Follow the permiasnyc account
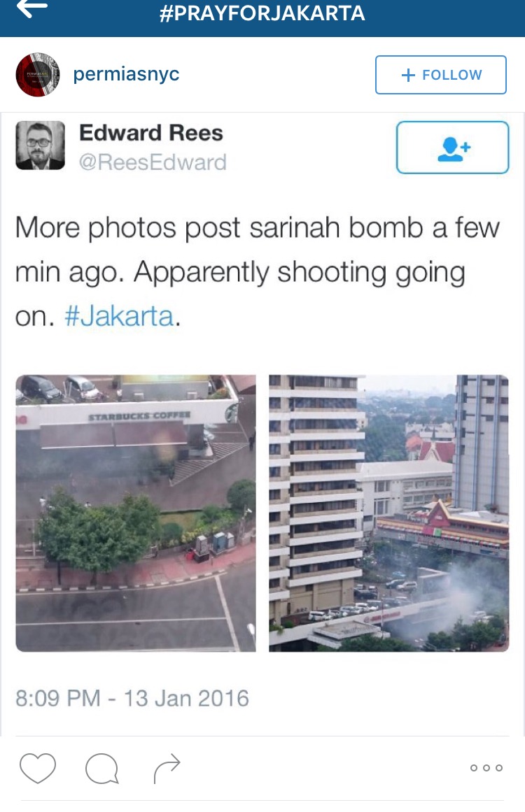The image size is (525, 812). (x=440, y=75)
